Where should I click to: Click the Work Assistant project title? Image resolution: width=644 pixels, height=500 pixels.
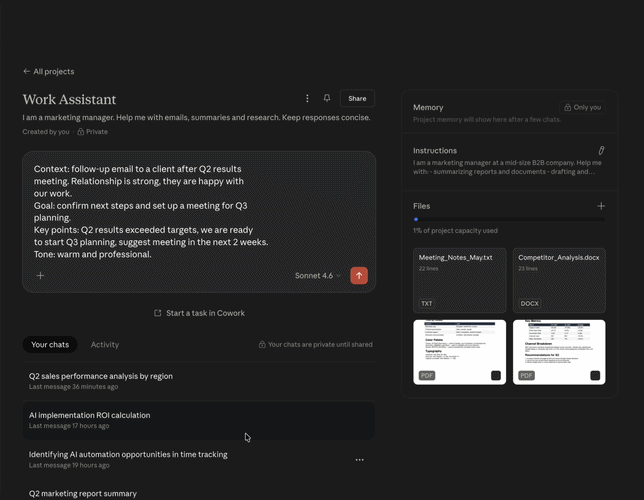click(x=69, y=99)
